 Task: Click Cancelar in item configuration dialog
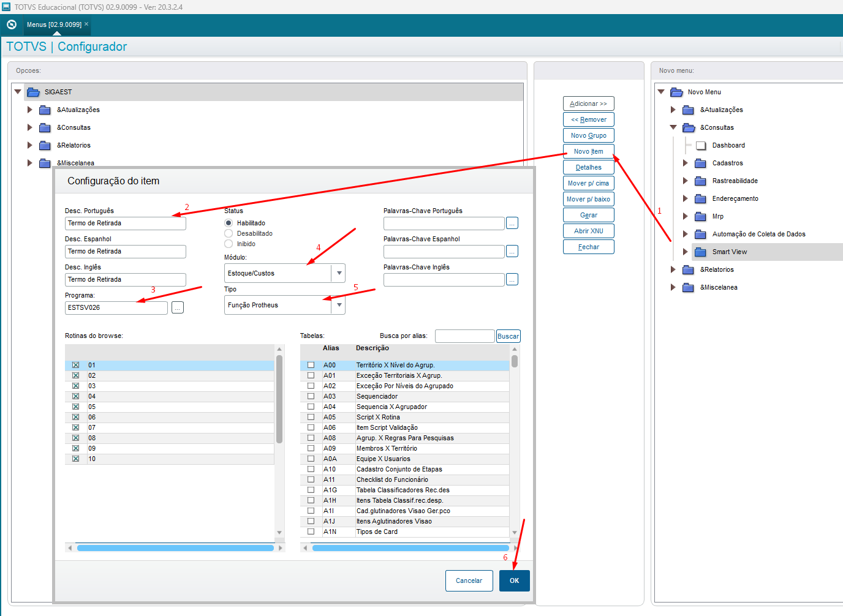[469, 580]
